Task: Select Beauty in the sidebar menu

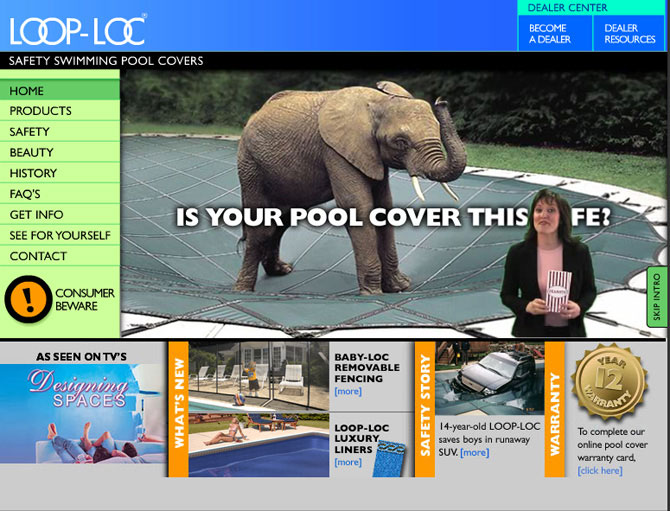Action: point(60,152)
